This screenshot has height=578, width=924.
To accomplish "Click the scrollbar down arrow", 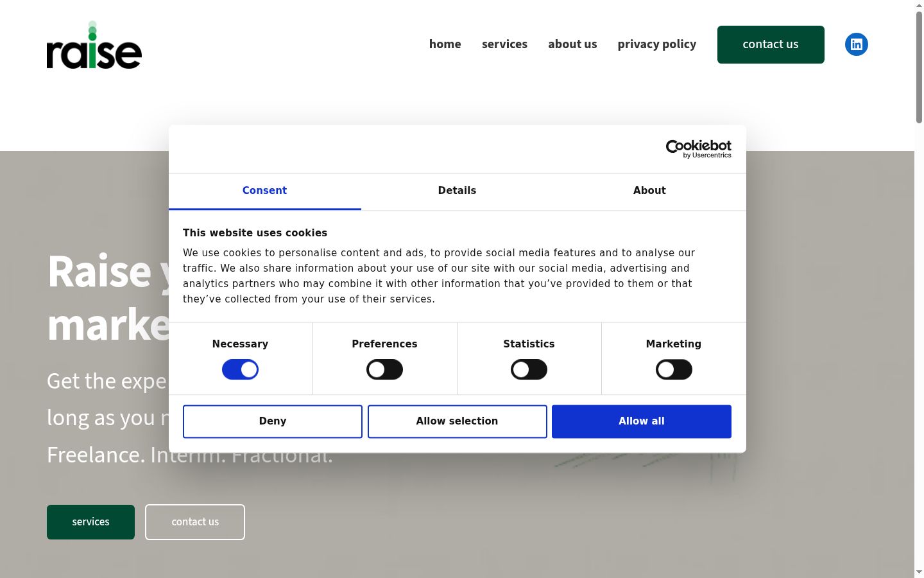I will tap(919, 572).
